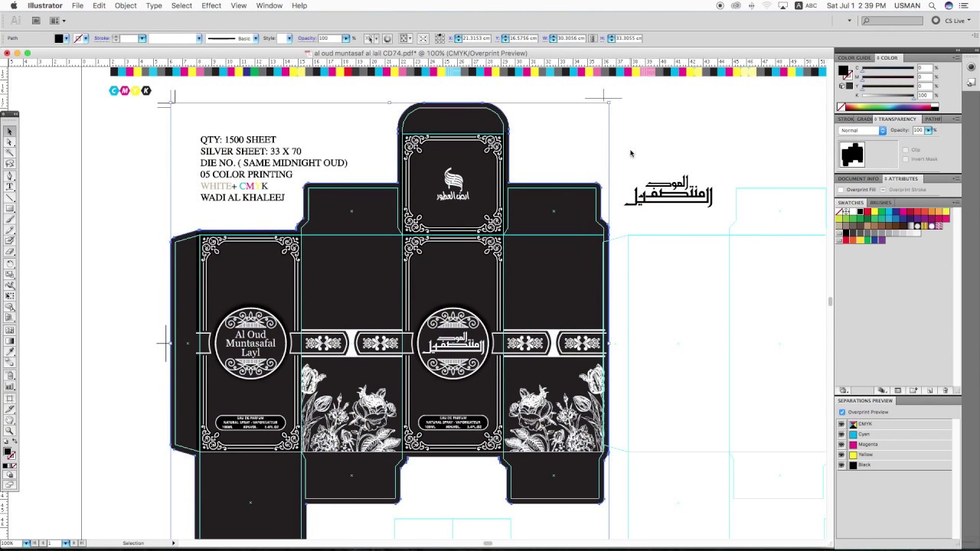Toggle the Overprint Preview checkbox
Screen dimensions: 980x551
point(841,412)
